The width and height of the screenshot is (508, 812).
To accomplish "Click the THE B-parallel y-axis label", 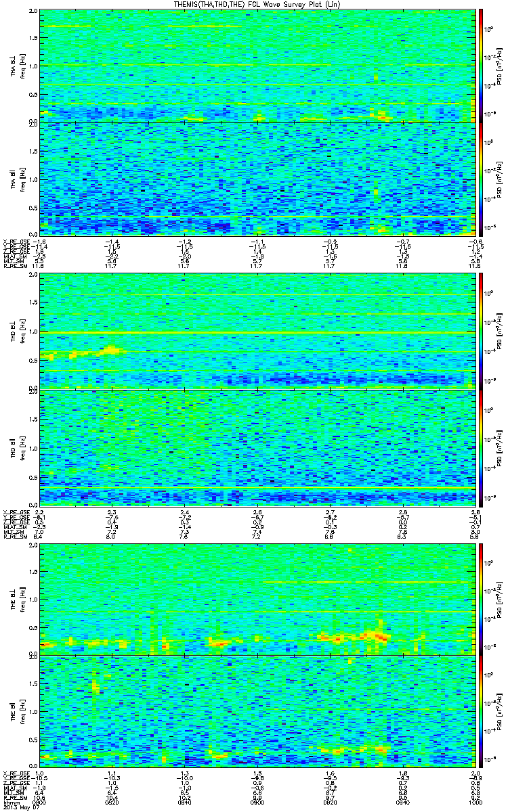I will point(13,711).
